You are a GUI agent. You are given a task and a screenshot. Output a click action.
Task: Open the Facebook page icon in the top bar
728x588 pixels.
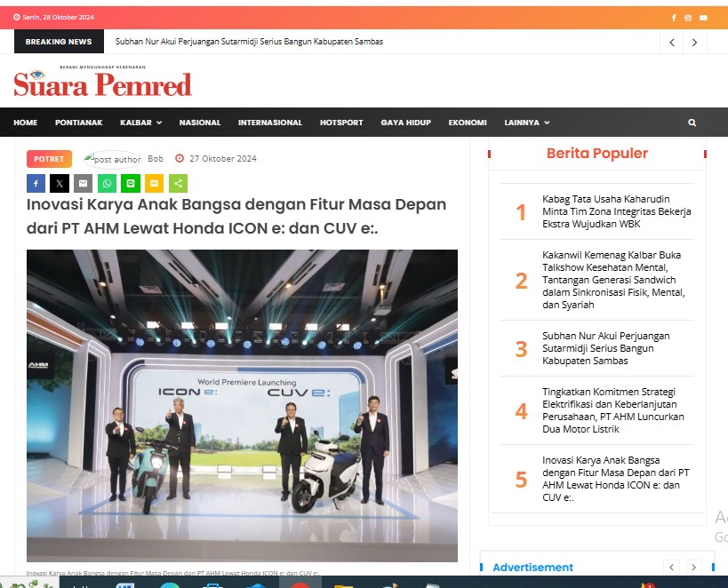(674, 18)
